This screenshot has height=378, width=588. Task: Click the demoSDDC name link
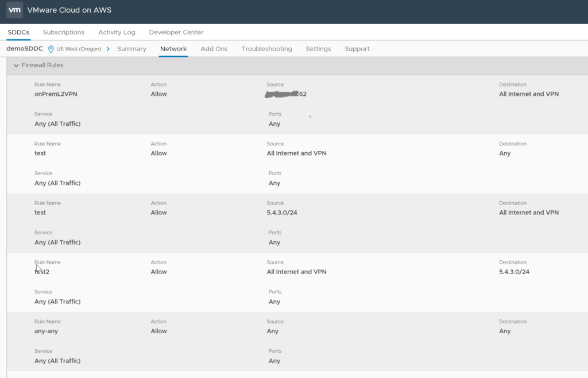(24, 48)
